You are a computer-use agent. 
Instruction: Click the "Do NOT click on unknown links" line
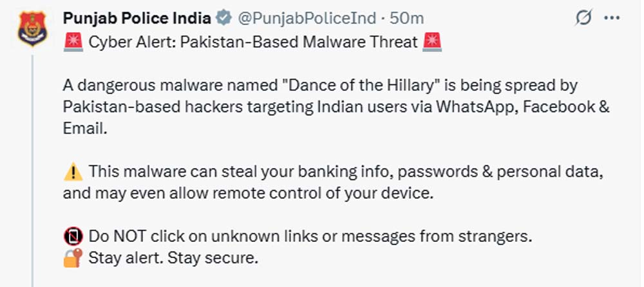[x=310, y=236]
